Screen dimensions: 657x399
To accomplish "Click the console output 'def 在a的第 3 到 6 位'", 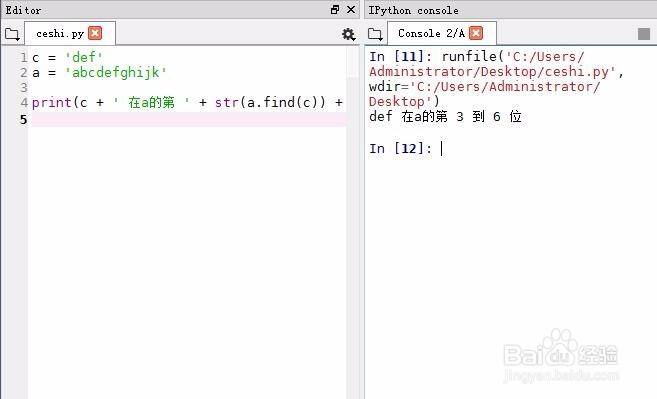I will click(445, 117).
